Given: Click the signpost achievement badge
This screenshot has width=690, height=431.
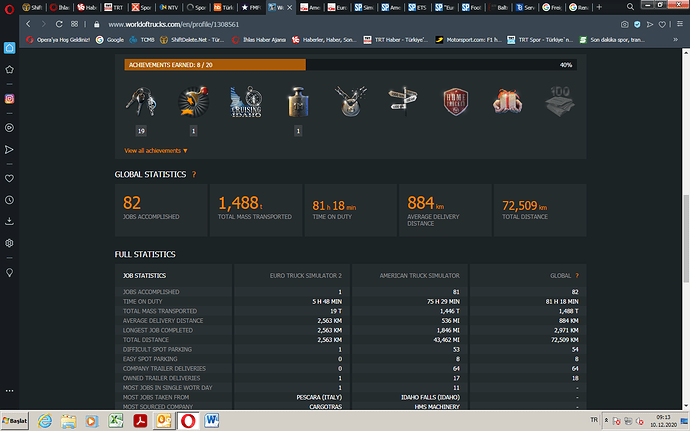Looking at the screenshot, I should (403, 102).
